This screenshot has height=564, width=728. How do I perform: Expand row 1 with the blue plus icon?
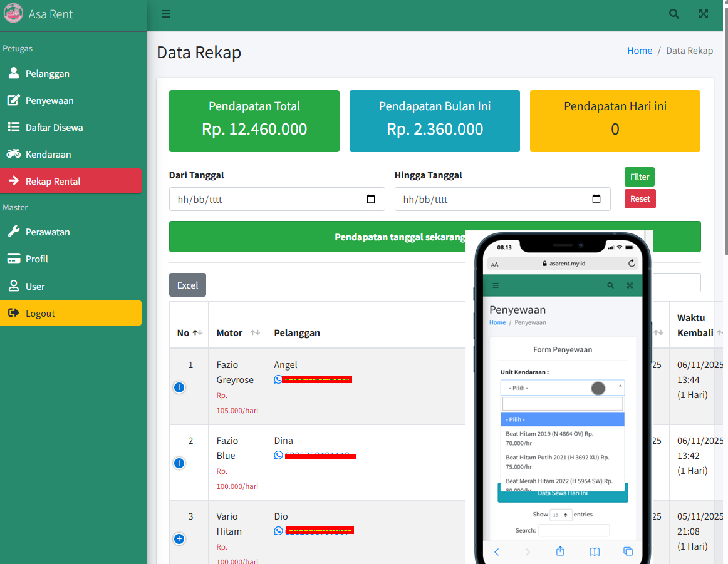(179, 387)
